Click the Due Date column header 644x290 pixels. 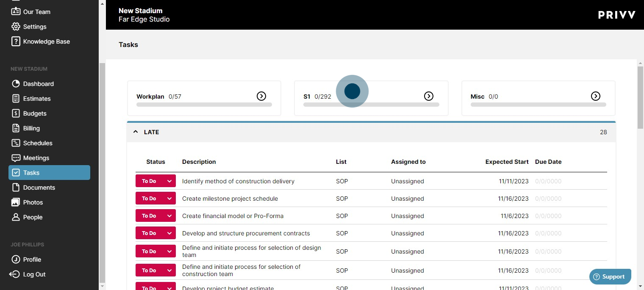pos(548,162)
